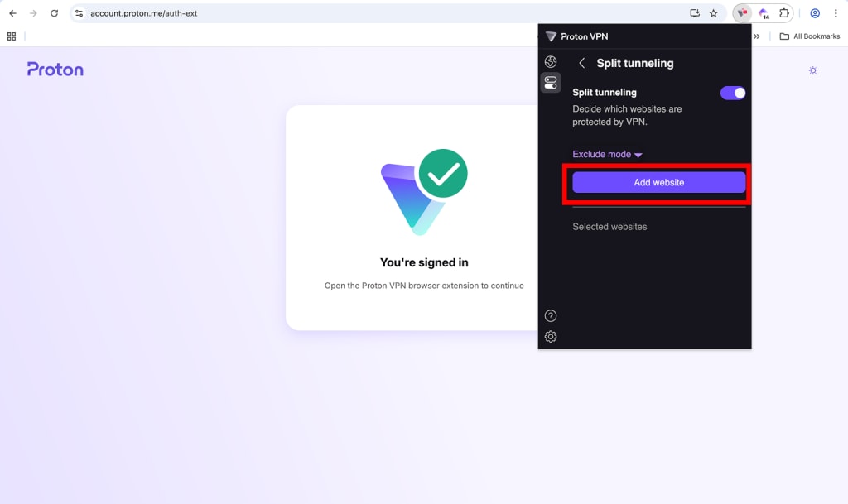Click the 'Selected websites' label
848x504 pixels.
point(609,227)
